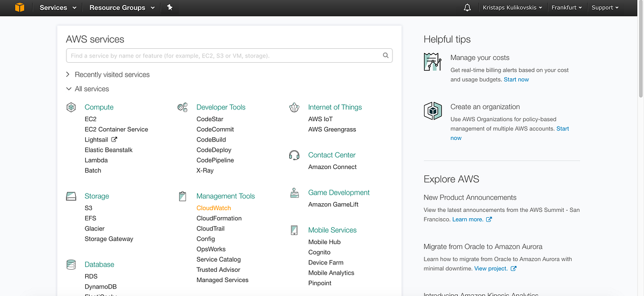Open CloudFormation

(x=219, y=218)
